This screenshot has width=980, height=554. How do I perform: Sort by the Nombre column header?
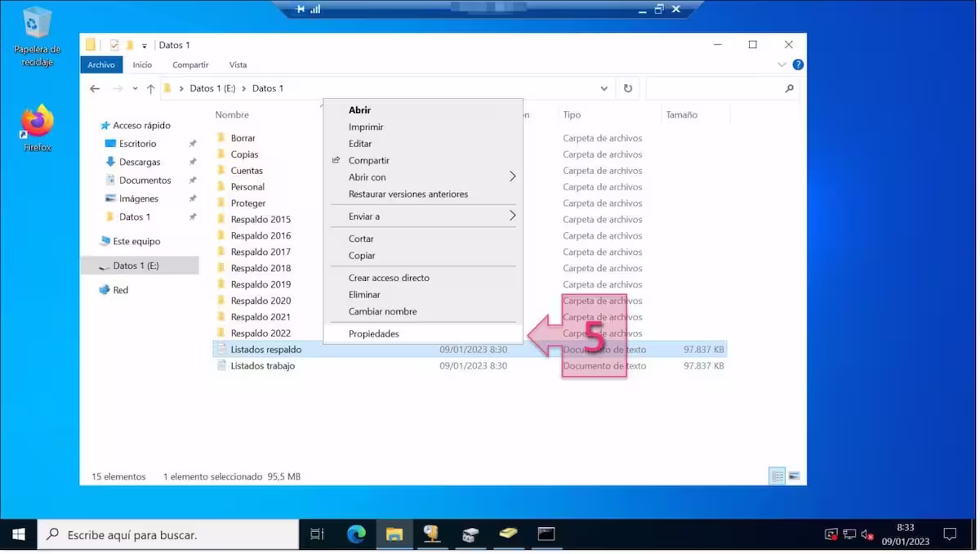click(232, 115)
